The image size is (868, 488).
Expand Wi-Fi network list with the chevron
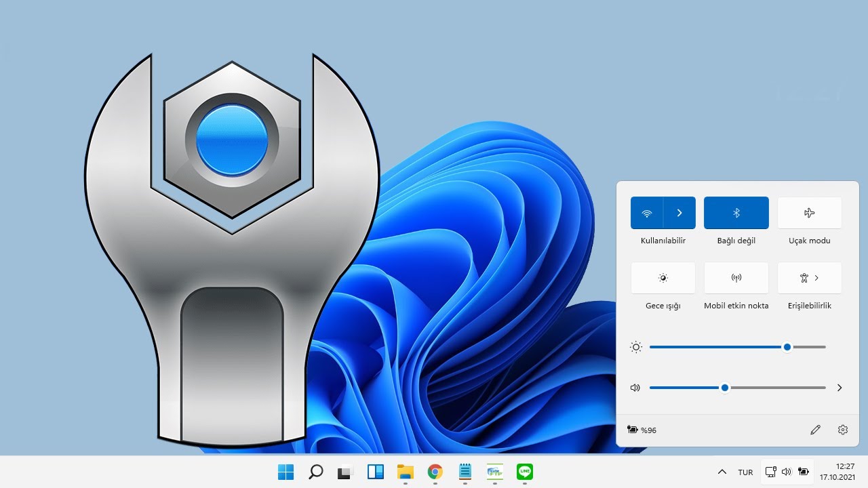tap(679, 212)
